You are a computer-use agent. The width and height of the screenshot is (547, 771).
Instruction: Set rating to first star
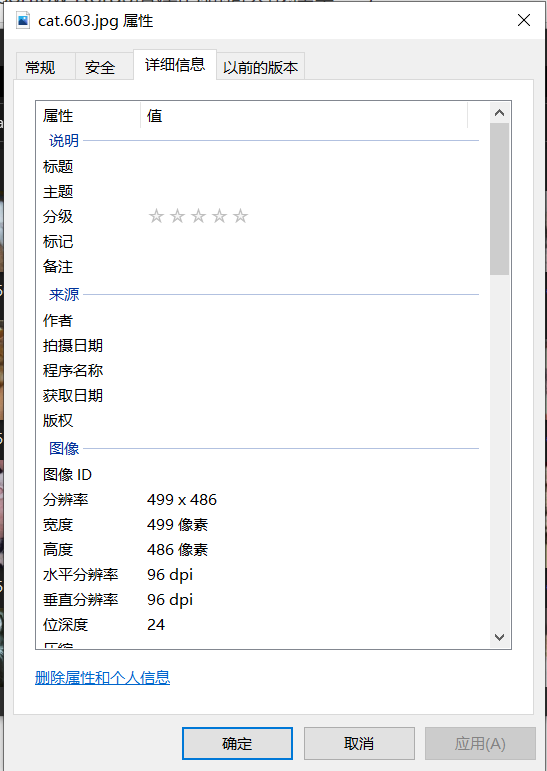coord(156,216)
